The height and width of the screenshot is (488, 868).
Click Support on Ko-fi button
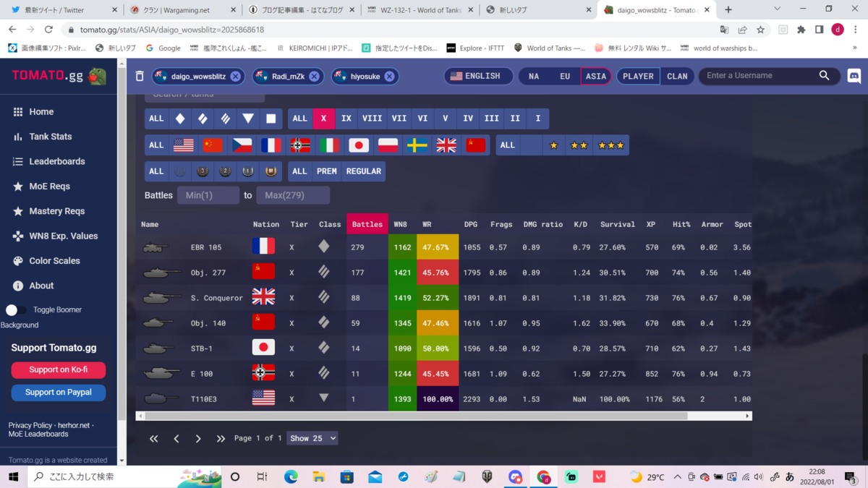click(59, 369)
